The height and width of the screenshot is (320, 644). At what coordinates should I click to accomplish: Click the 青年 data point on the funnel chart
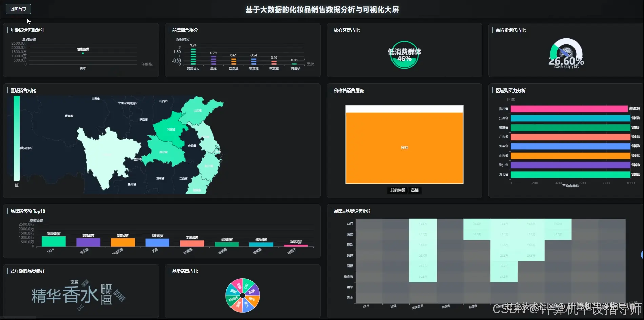pos(83,53)
